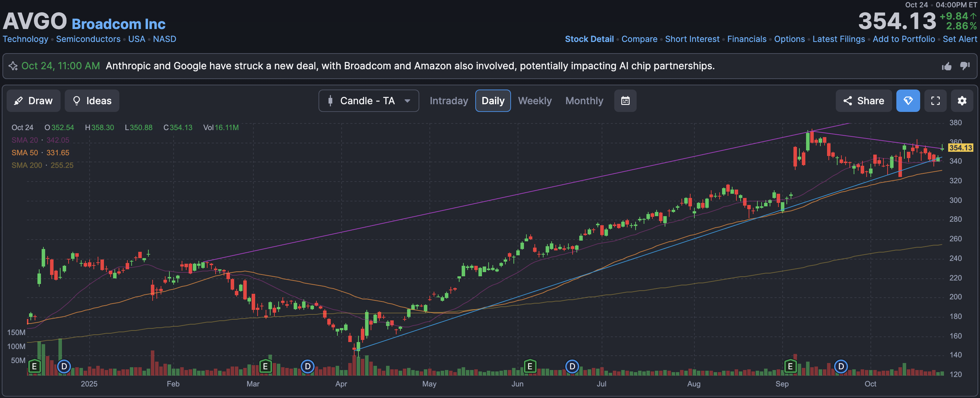Click the blue diamond premium icon

click(x=908, y=101)
